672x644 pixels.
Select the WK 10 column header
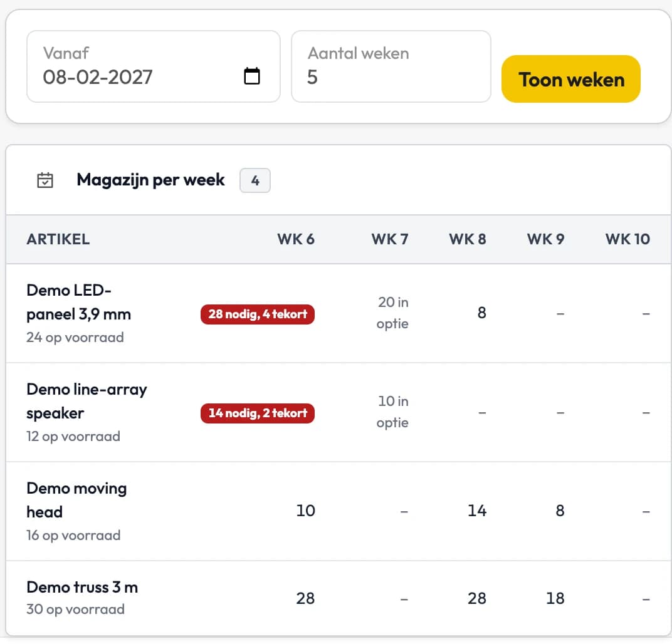(x=627, y=239)
